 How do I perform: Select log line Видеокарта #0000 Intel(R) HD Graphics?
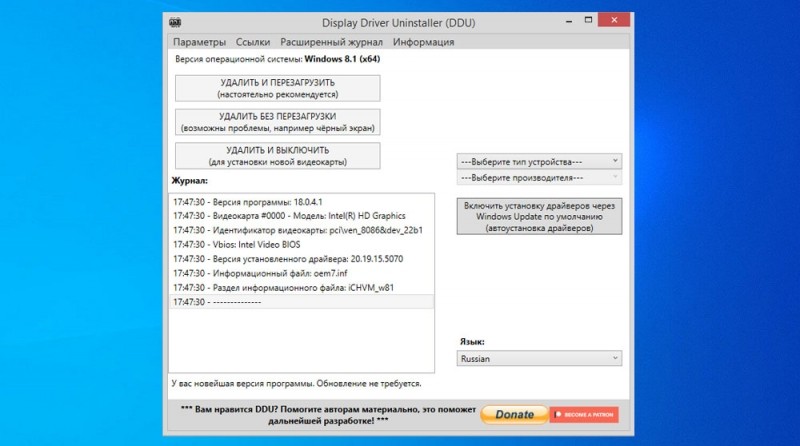(x=302, y=216)
